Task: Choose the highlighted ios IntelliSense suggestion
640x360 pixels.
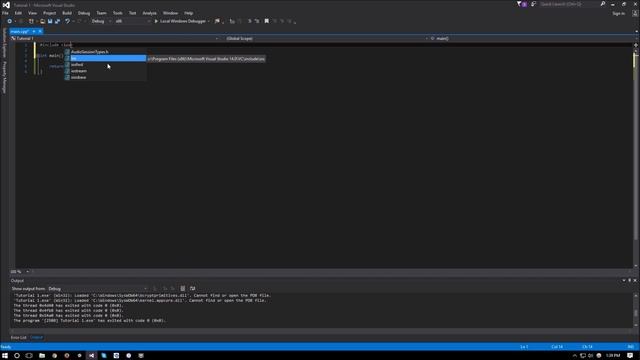Action: [x=105, y=58]
